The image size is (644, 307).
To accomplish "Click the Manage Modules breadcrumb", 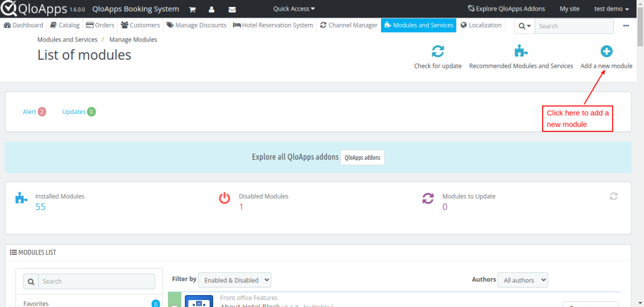I will click(x=133, y=40).
